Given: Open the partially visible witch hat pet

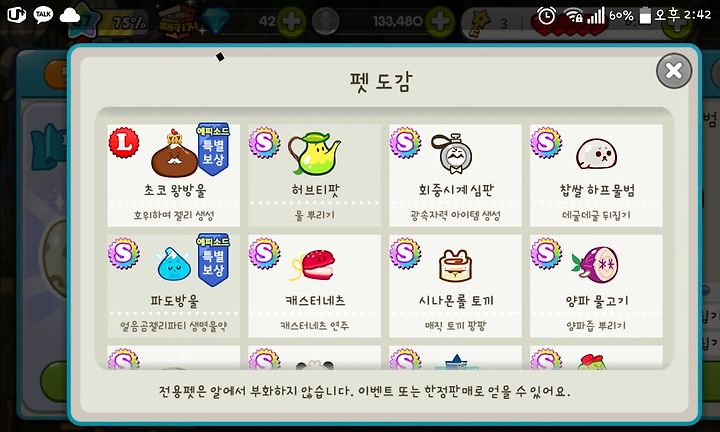Looking at the screenshot, I should [455, 358].
